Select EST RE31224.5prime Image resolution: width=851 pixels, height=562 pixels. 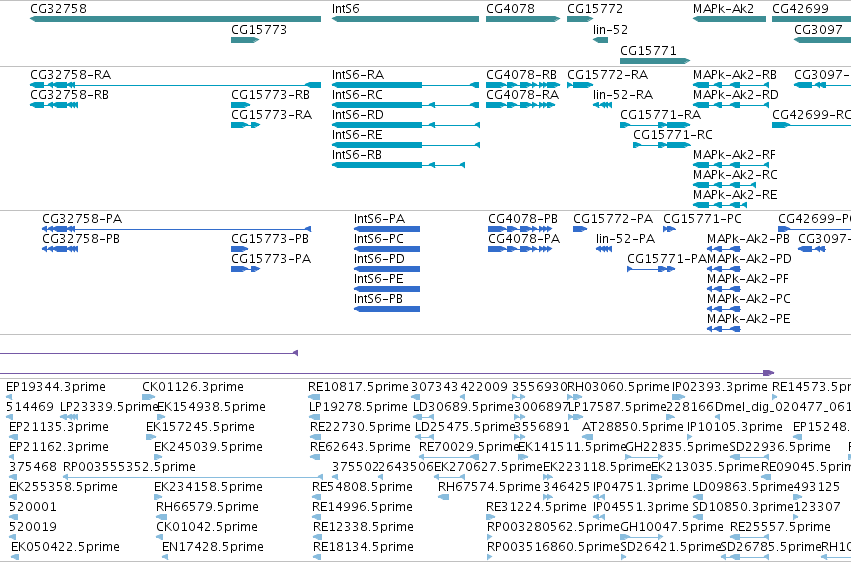pos(490,518)
